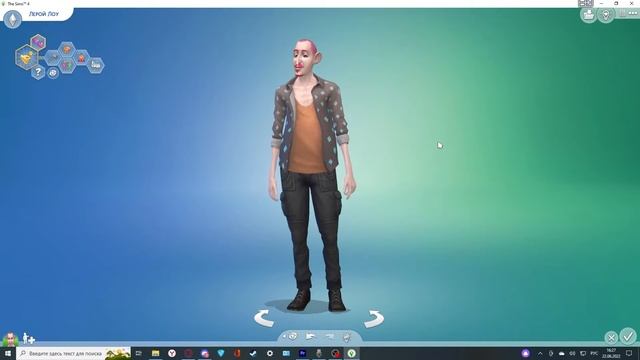Open the Gallery lightbulb icon
Viewport: 640px width, 360px height.
(x=606, y=15)
